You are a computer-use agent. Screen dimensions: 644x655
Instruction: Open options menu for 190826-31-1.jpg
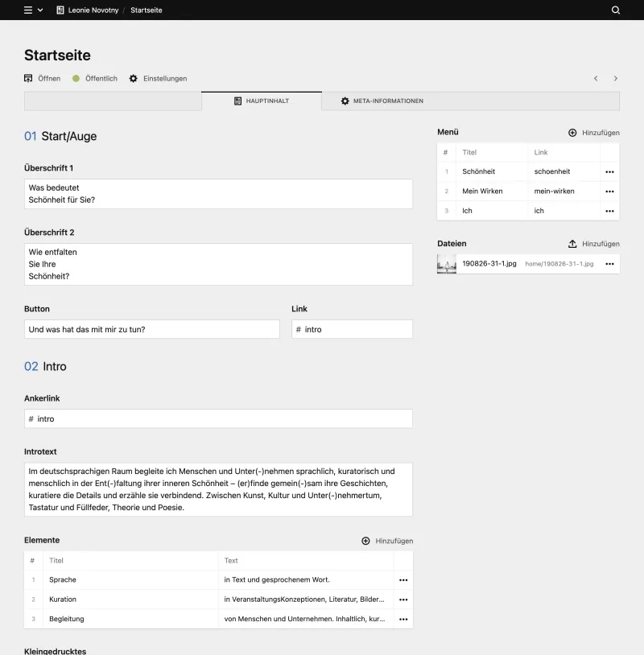pyautogui.click(x=609, y=263)
